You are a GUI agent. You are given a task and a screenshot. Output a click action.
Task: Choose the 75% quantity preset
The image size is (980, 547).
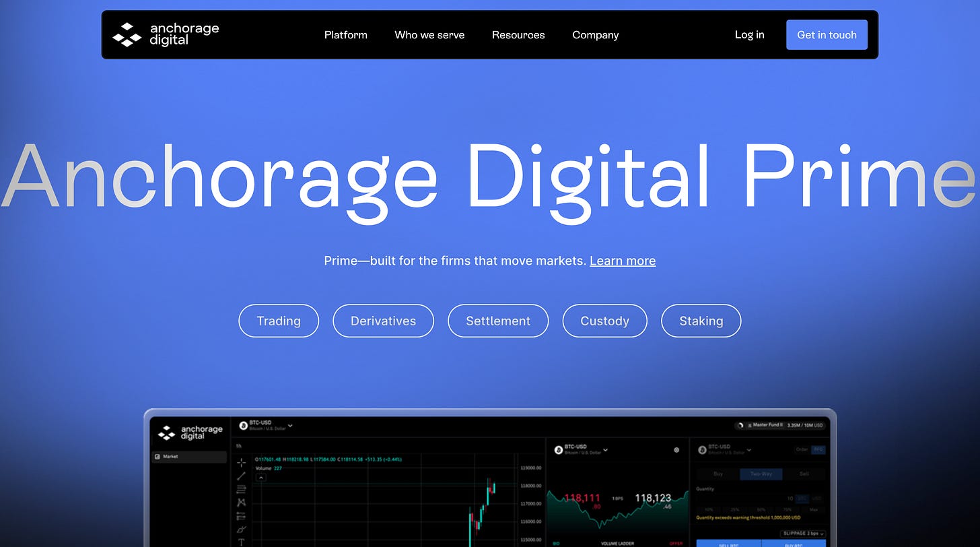click(788, 510)
